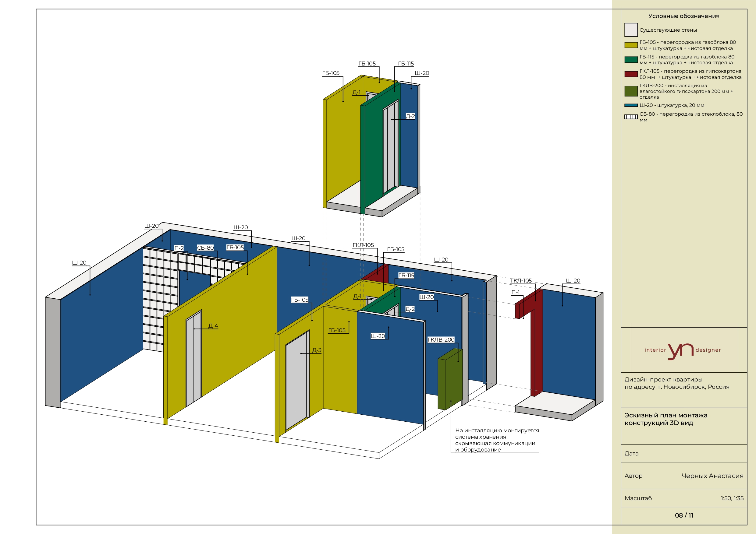This screenshot has height=534, width=756.
Task: Click the author name 'Черных Анастасия'
Action: 712,476
